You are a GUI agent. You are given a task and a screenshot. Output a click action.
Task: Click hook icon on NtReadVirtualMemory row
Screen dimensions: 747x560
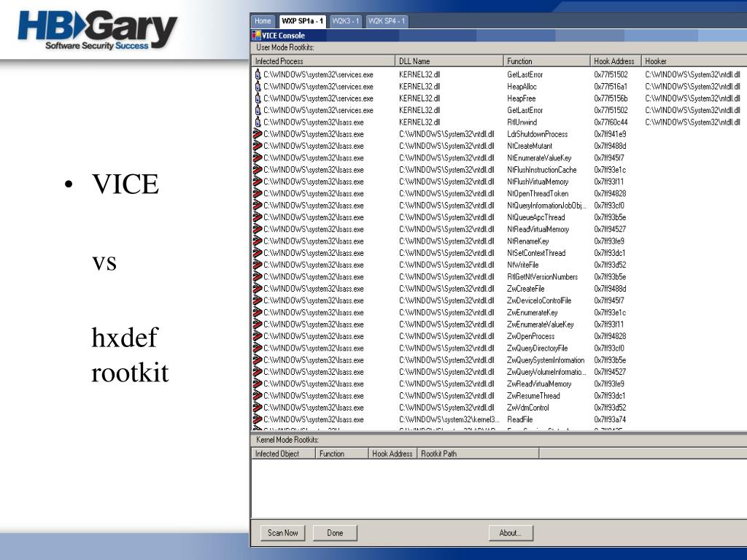pos(258,229)
